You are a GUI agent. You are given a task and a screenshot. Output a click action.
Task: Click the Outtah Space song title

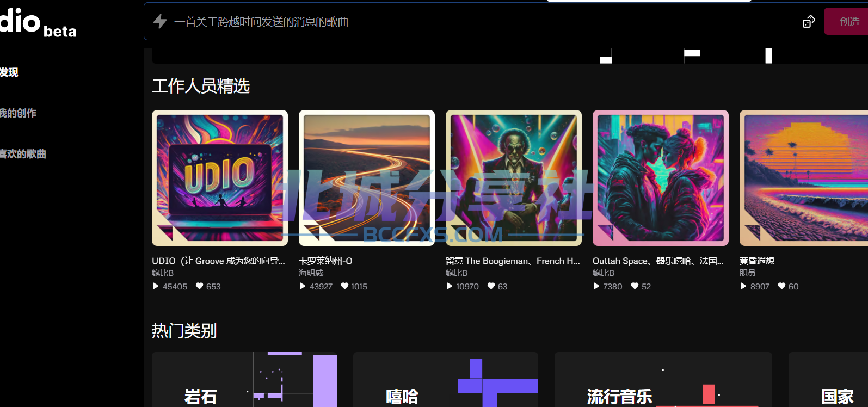click(658, 261)
